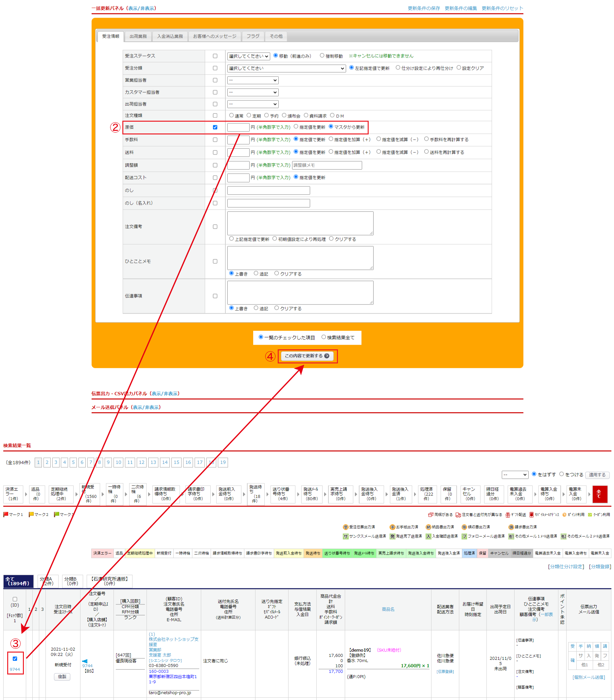Click the 納 output icon in order 9744's row
The height and width of the screenshot is (700, 614).
589,646
